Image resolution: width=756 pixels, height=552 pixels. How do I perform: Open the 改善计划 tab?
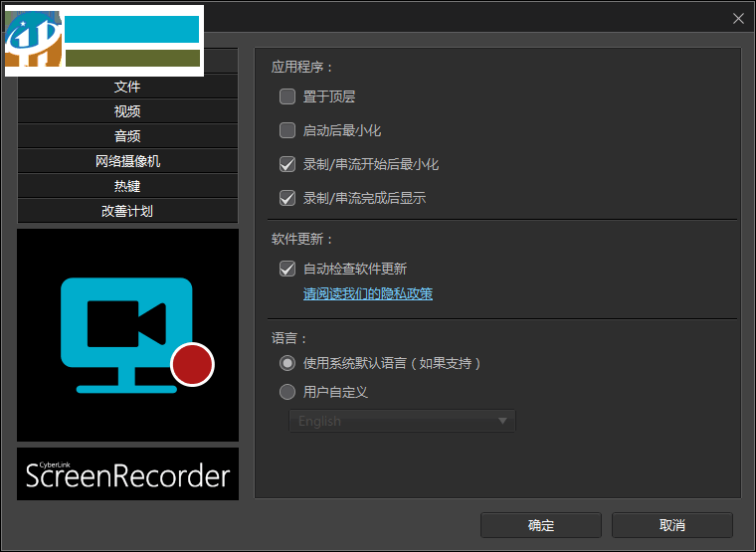(x=127, y=211)
